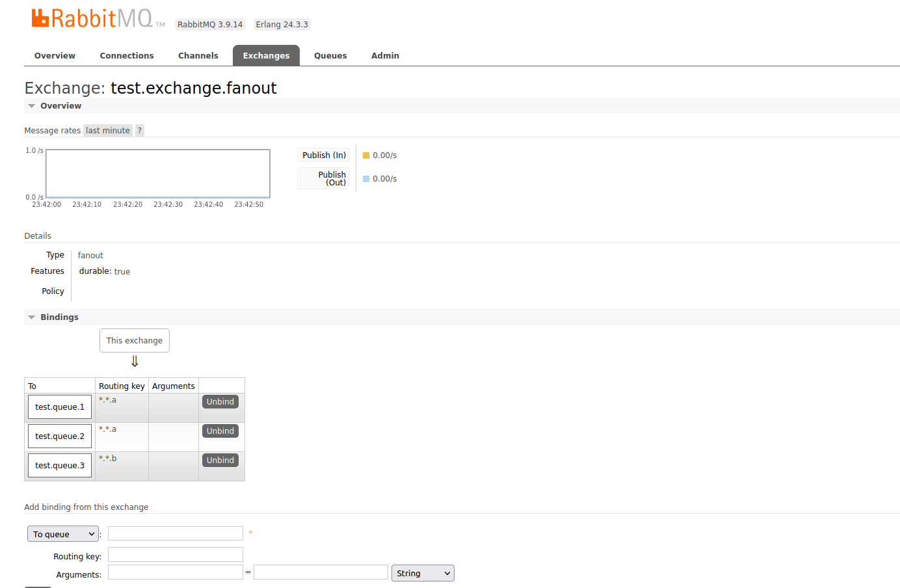Focus the destination queue name field
This screenshot has height=588, width=900.
176,533
